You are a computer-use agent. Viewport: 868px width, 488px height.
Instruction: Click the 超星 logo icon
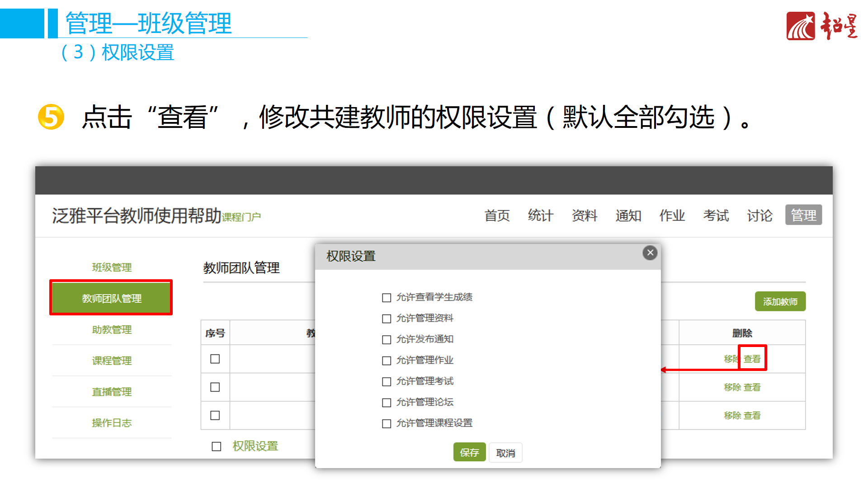[x=800, y=26]
